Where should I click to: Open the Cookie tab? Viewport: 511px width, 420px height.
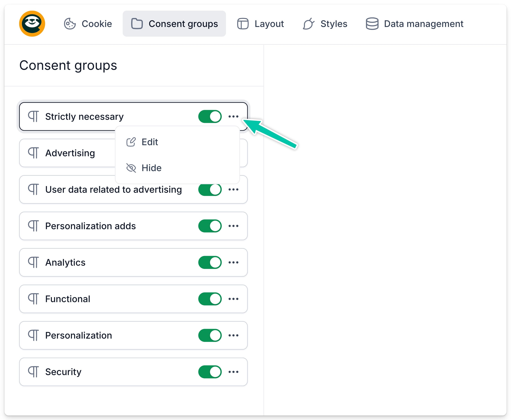[88, 24]
